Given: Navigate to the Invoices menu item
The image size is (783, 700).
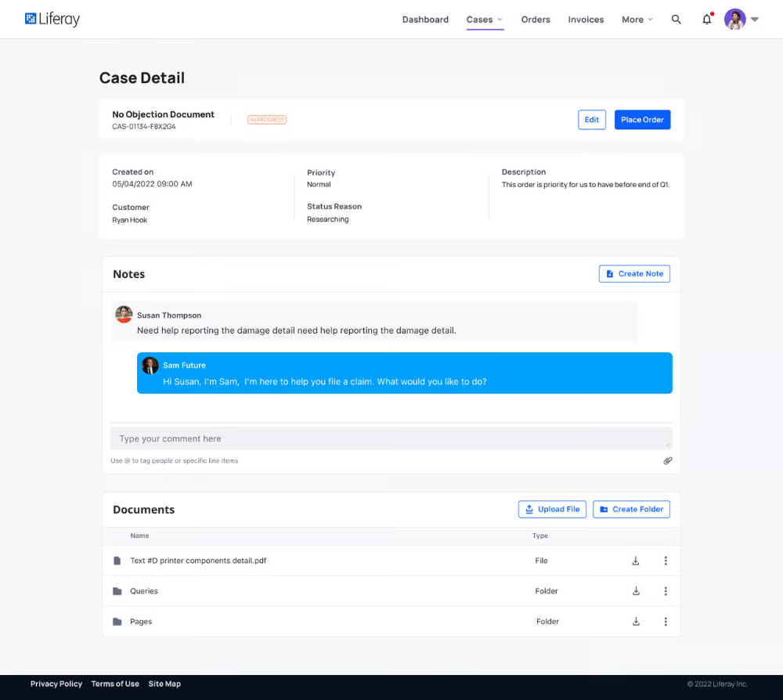Looking at the screenshot, I should [586, 20].
